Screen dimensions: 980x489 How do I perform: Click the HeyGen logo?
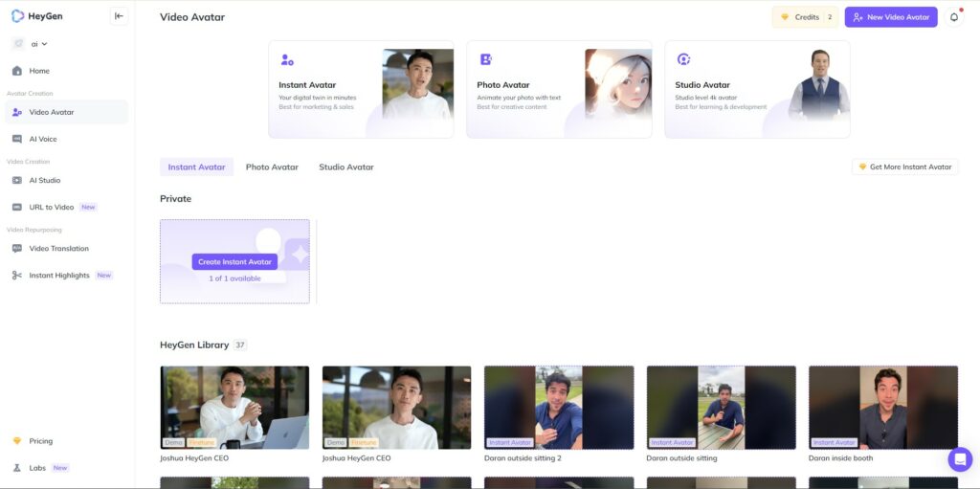pos(36,16)
